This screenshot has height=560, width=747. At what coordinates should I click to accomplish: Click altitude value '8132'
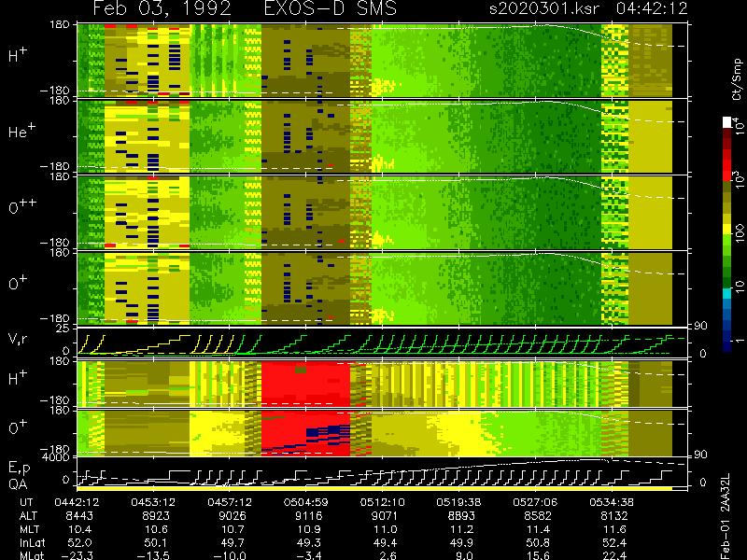pos(614,516)
